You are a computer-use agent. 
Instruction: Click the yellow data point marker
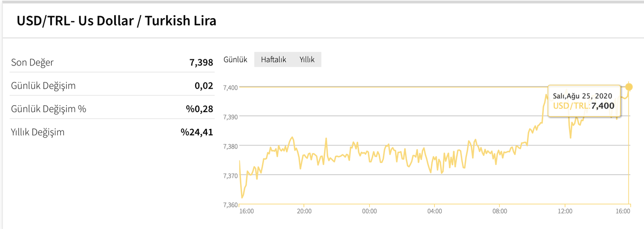click(x=628, y=87)
